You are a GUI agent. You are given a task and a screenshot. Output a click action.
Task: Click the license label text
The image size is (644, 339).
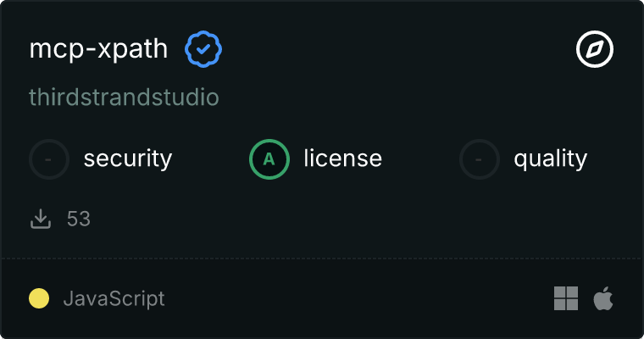click(x=342, y=158)
